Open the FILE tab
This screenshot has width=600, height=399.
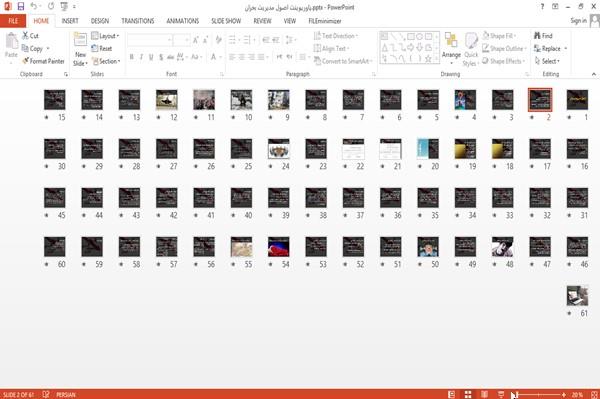click(13, 21)
